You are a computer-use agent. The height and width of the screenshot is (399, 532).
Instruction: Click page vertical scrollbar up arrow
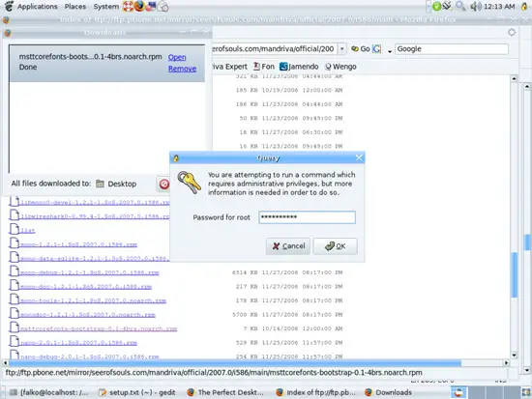click(514, 78)
